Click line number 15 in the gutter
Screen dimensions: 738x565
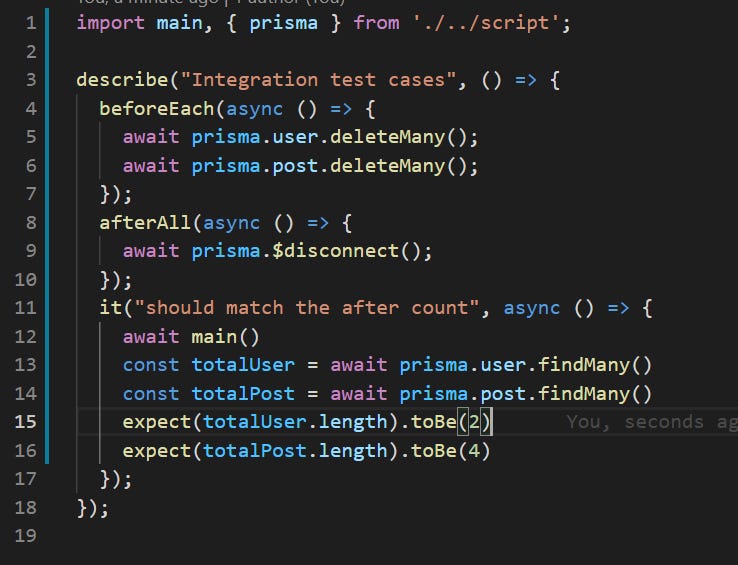coord(25,422)
